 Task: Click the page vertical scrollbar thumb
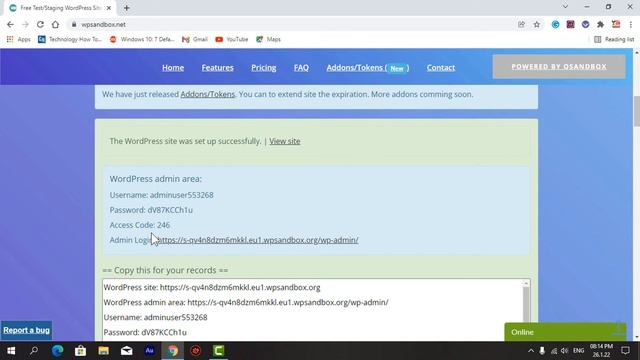click(636, 111)
